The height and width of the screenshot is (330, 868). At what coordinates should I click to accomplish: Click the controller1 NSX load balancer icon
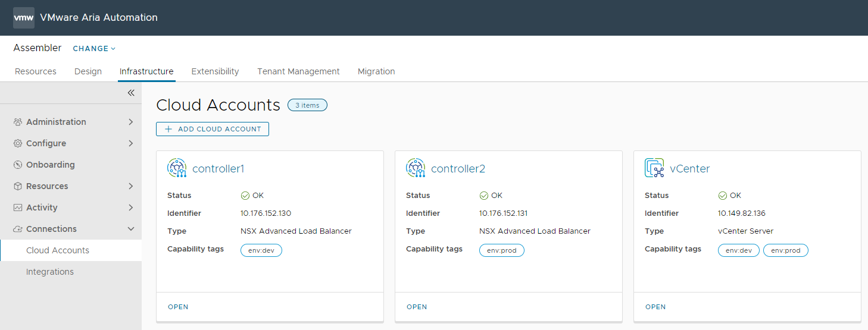coord(177,168)
